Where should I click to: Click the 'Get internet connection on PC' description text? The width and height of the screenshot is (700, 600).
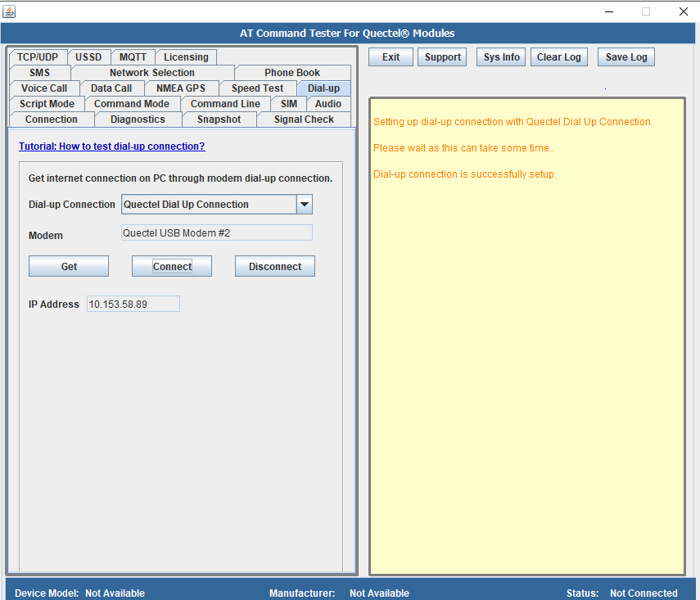(x=180, y=178)
